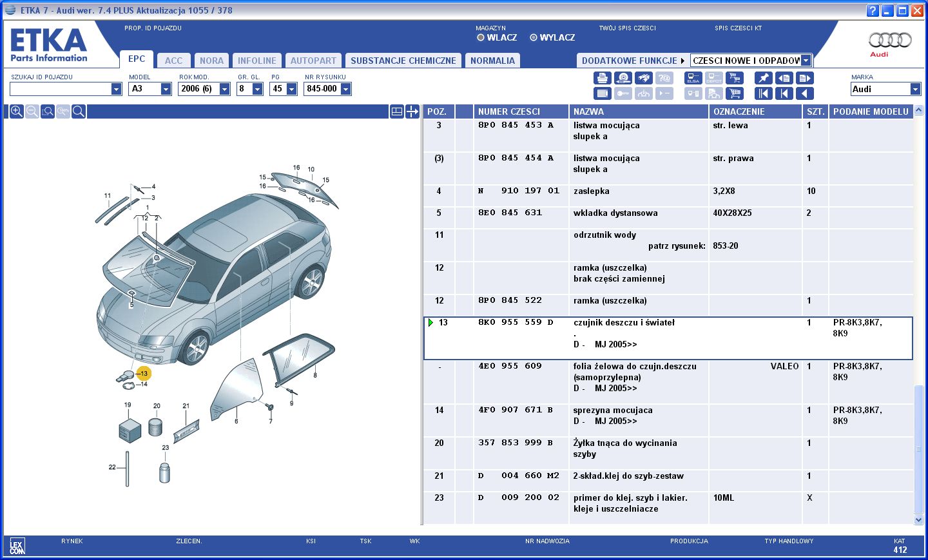The height and width of the screenshot is (560, 928).
Task: Toggle the split layout view icon
Action: [x=397, y=111]
